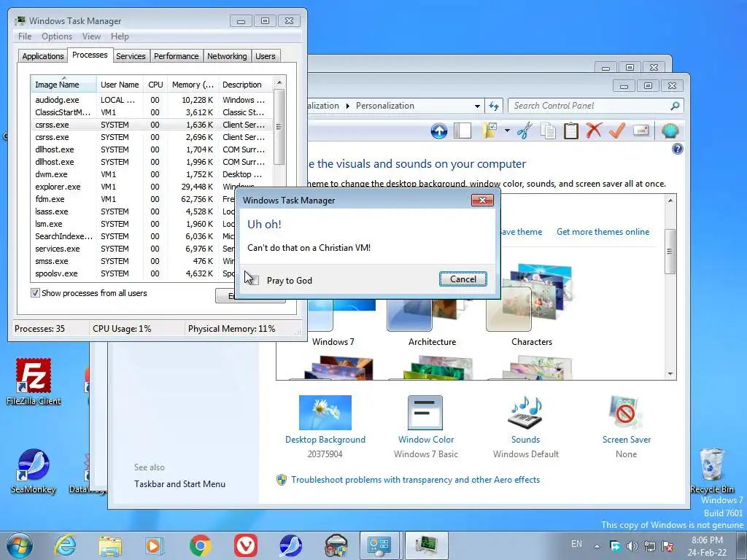The width and height of the screenshot is (747, 560).
Task: Open the Help menu in Task Manager
Action: 120,36
